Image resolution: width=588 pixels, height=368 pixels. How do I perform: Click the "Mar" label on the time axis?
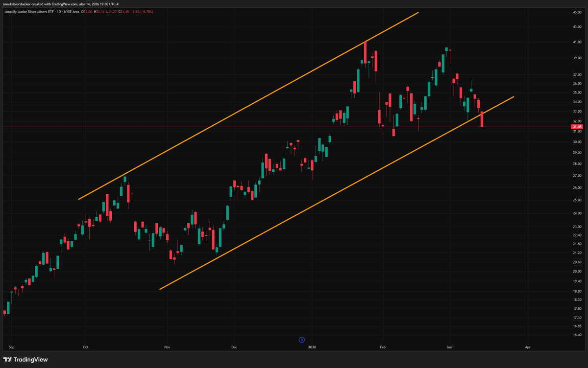pyautogui.click(x=449, y=347)
